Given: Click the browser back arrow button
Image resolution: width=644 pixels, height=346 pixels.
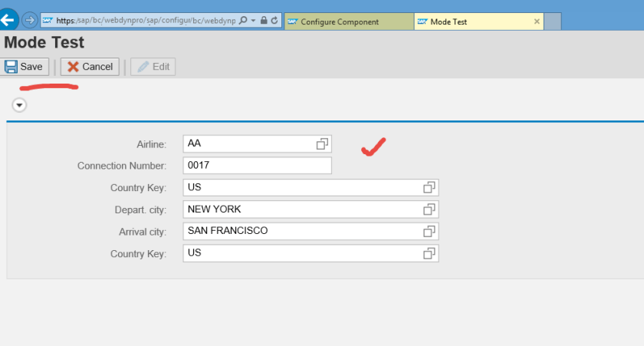Looking at the screenshot, I should [x=8, y=19].
